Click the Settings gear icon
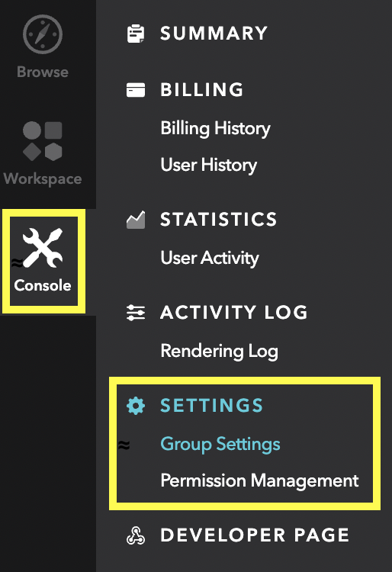Viewport: 392px width, 572px height. (x=136, y=406)
